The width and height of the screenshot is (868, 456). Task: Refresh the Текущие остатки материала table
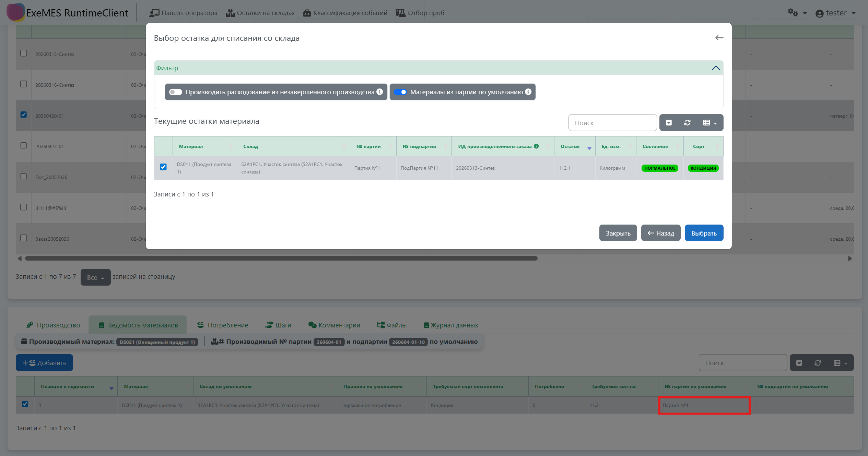[x=687, y=123]
